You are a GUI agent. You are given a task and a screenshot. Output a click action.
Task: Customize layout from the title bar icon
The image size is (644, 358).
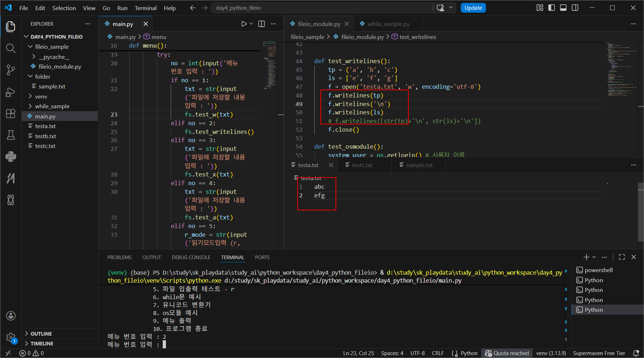(540, 8)
